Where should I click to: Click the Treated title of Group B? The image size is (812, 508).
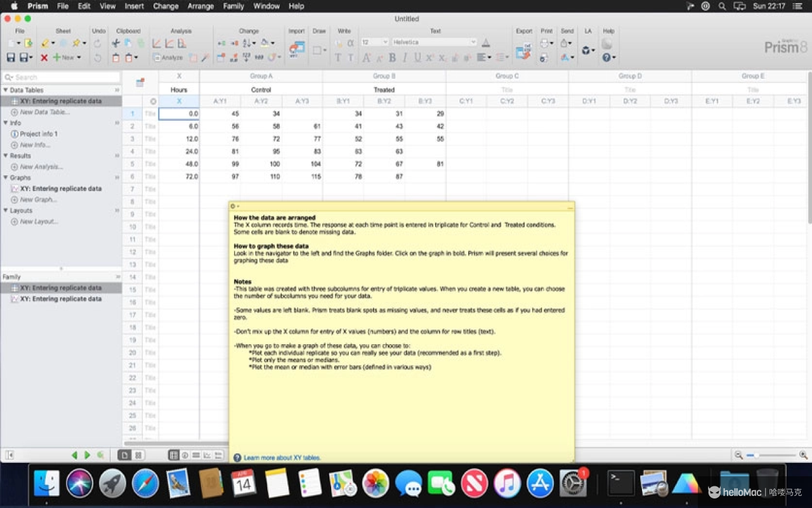pos(384,90)
